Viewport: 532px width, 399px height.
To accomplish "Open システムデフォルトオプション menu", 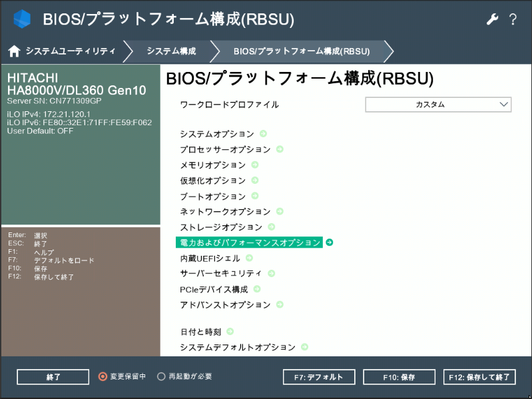I will (238, 348).
